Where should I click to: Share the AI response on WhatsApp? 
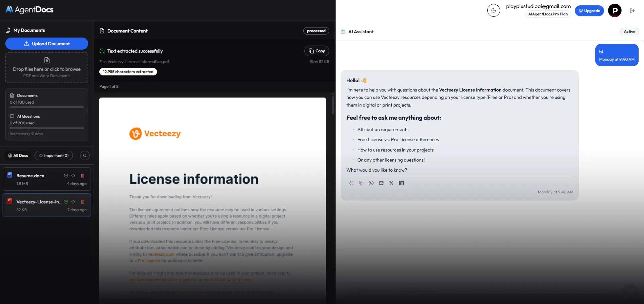[x=371, y=183]
